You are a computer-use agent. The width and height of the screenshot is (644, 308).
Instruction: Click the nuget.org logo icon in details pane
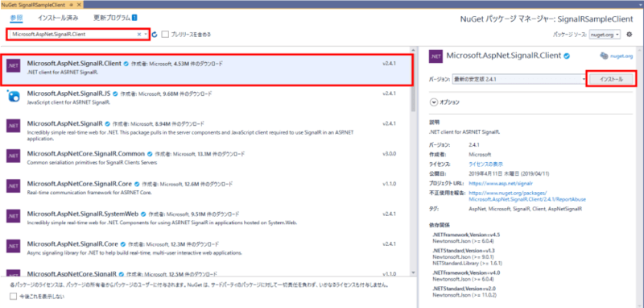[x=604, y=56]
